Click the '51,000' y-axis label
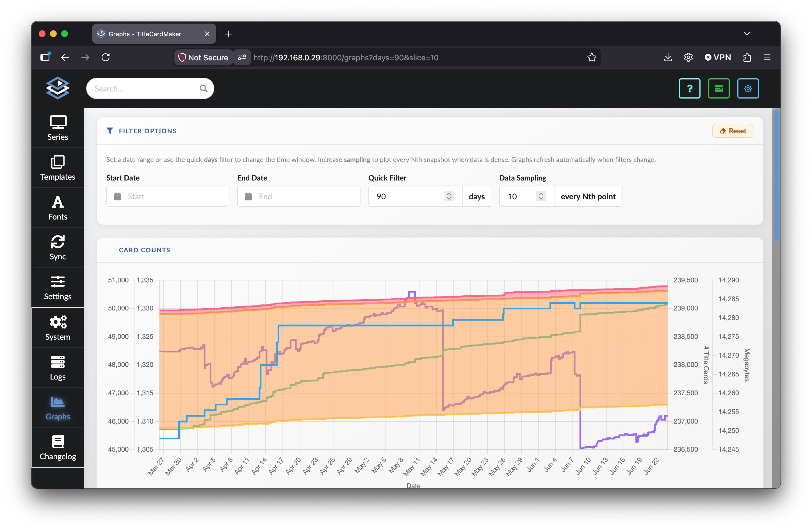812x530 pixels. (x=118, y=280)
